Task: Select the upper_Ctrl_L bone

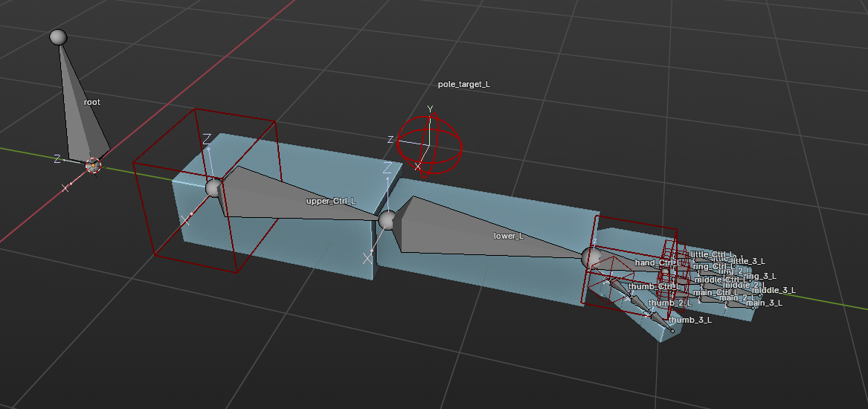Action: coord(298,197)
